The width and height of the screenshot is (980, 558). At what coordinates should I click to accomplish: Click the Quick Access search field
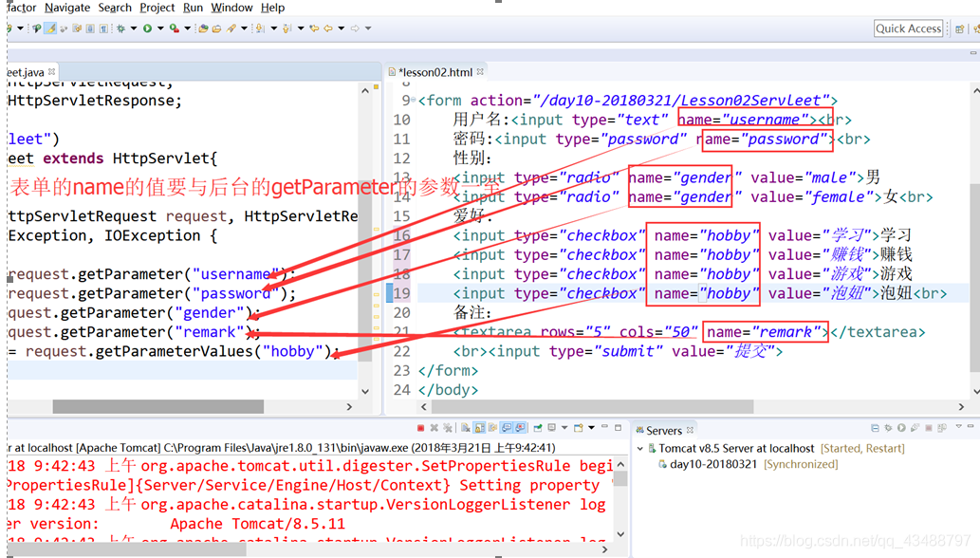click(908, 28)
